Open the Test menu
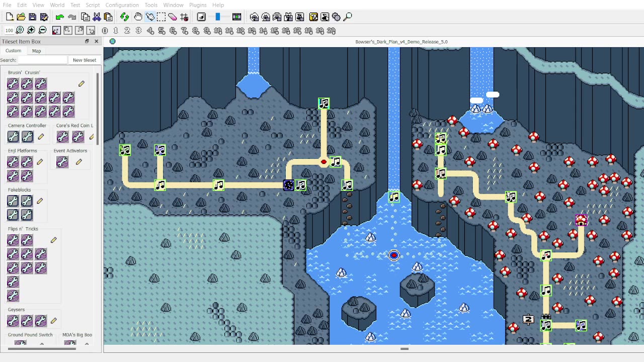The width and height of the screenshot is (644, 362). point(75,5)
